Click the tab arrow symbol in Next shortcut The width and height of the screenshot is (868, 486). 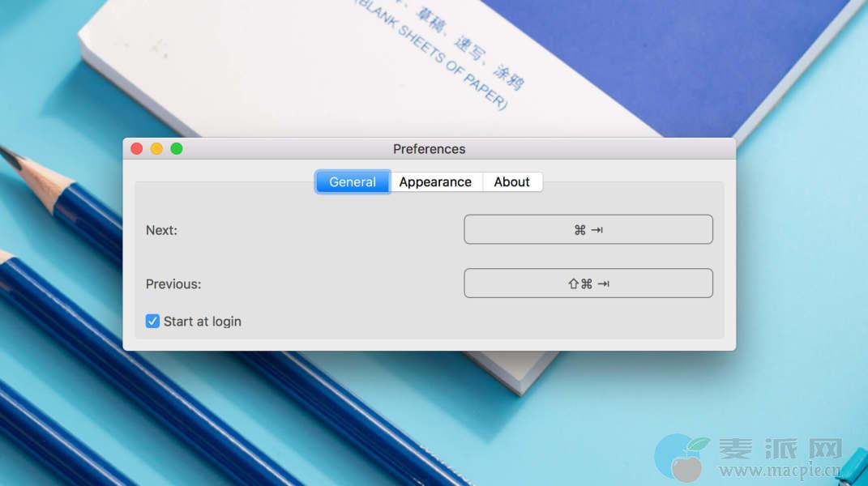(597, 230)
